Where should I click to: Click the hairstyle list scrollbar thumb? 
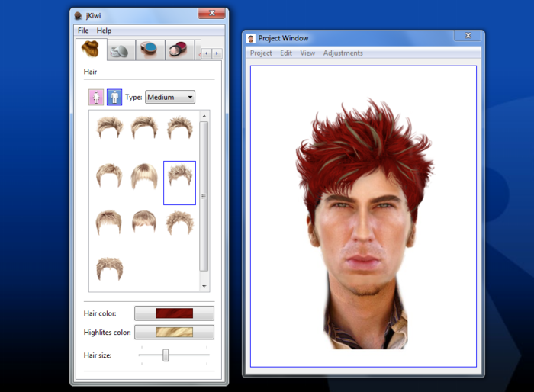pos(204,196)
